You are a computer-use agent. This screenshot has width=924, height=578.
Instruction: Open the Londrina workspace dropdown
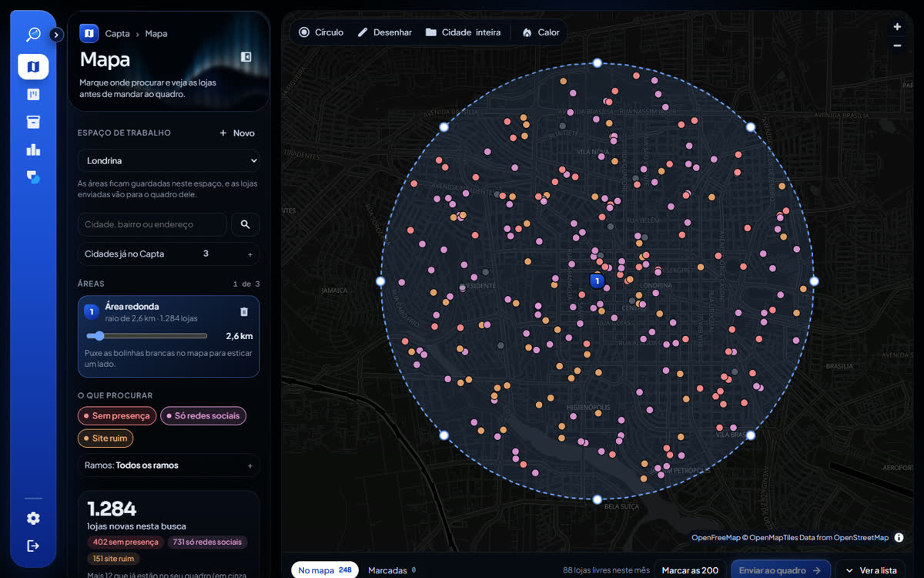(x=169, y=161)
